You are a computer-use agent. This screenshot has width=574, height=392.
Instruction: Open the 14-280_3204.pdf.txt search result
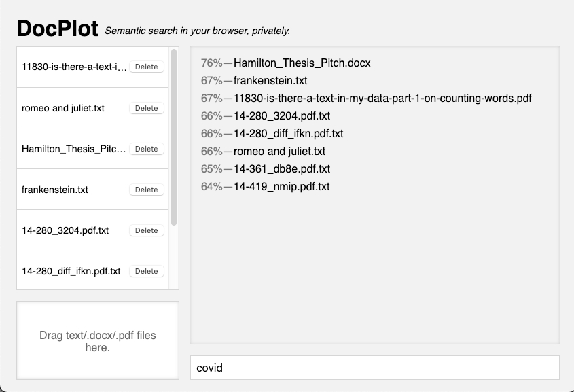click(x=281, y=116)
